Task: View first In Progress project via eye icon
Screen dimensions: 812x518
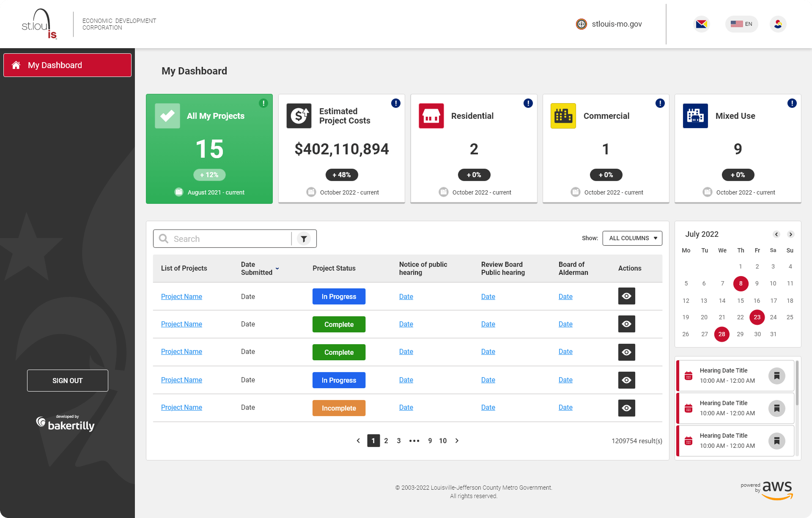Action: [x=626, y=296]
